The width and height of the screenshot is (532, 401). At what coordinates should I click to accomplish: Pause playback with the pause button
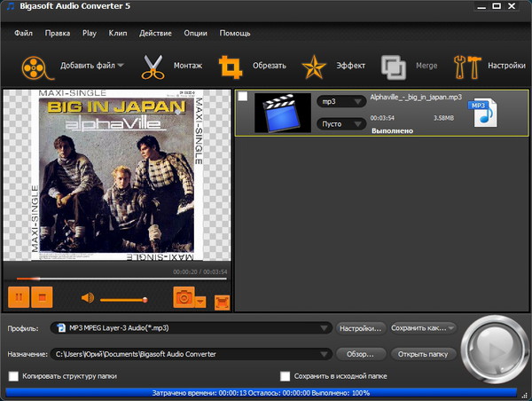(x=18, y=297)
